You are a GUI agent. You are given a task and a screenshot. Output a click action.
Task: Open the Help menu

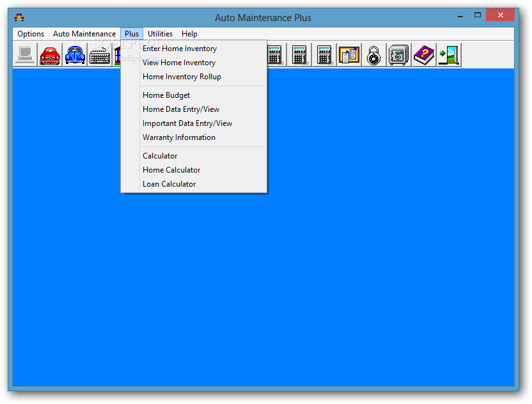189,34
